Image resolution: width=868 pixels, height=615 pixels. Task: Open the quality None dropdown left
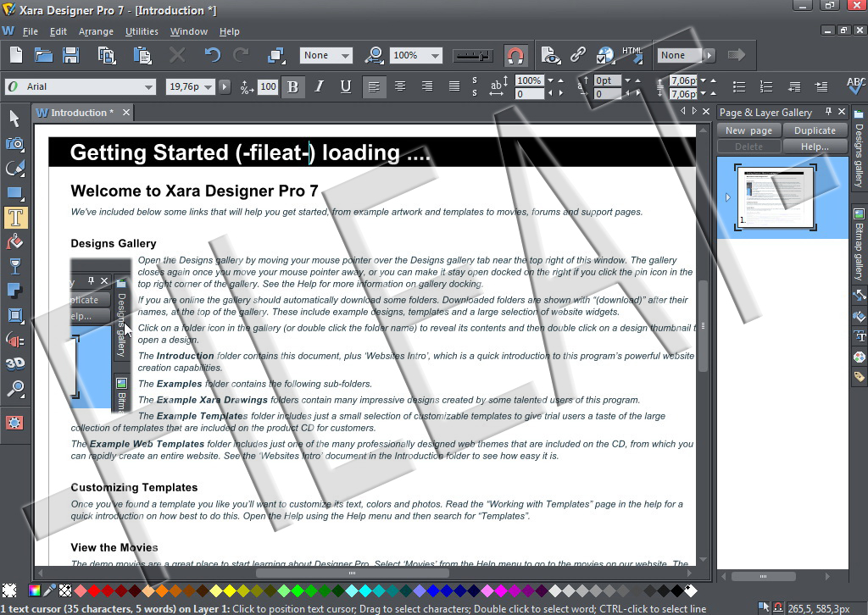346,55
